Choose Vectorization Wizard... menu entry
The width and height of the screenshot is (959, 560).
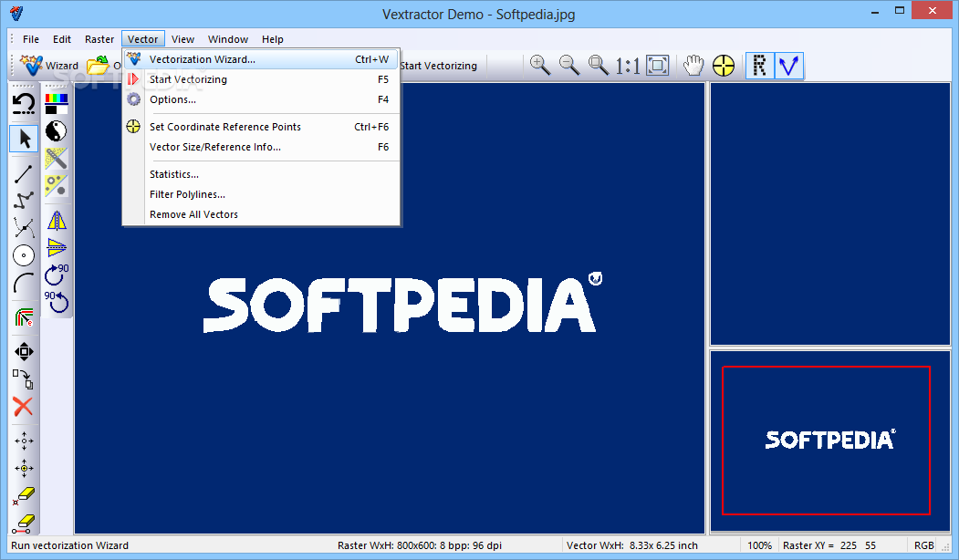pyautogui.click(x=262, y=59)
